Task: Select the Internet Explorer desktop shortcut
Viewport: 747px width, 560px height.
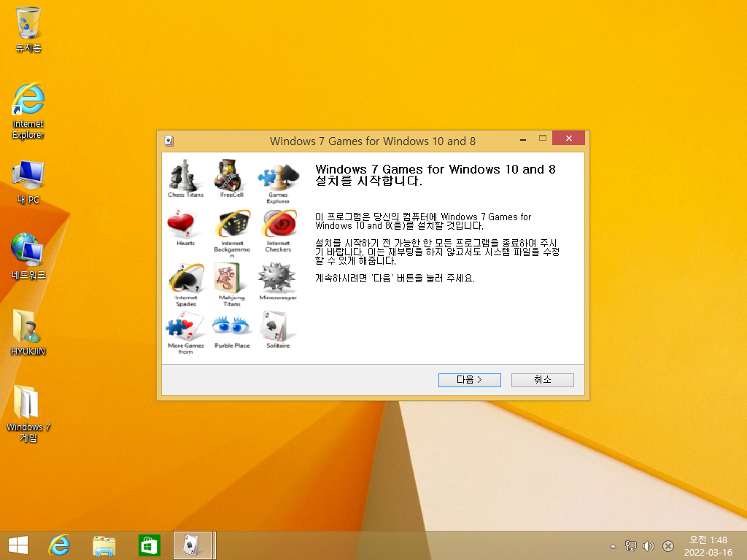Action: click(x=28, y=111)
